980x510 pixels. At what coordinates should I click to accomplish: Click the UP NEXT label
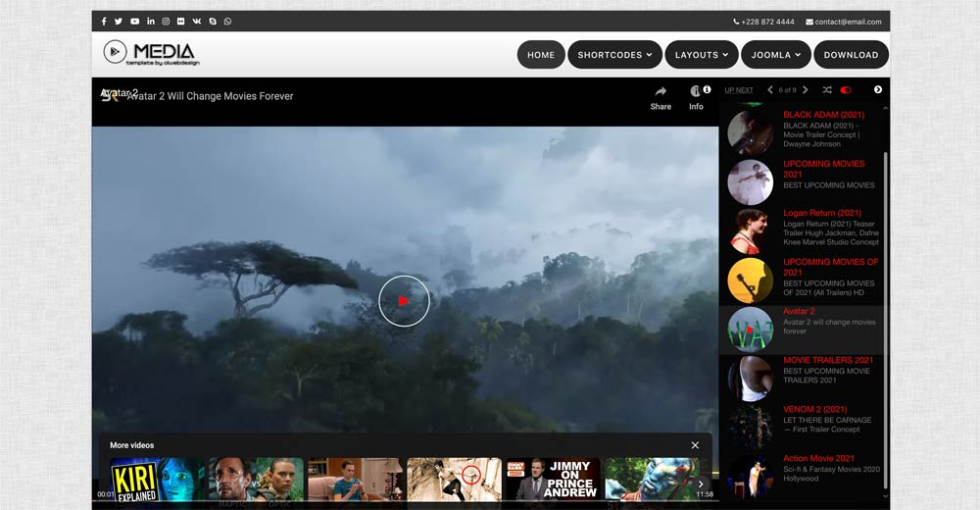click(x=739, y=90)
